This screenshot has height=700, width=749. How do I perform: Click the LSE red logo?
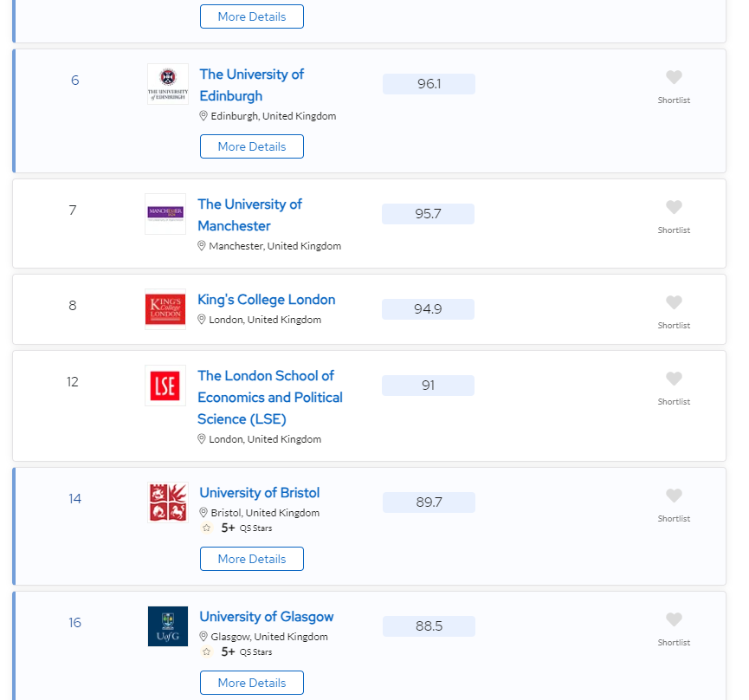[165, 386]
